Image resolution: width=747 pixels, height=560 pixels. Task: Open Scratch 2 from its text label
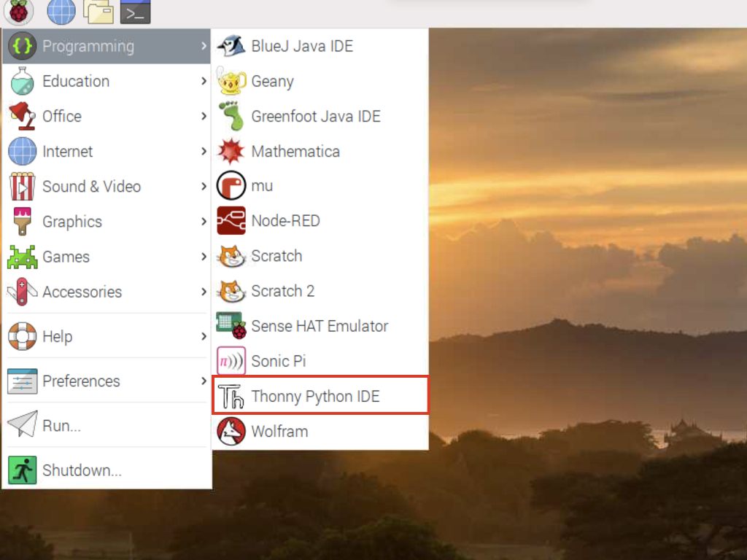(282, 291)
